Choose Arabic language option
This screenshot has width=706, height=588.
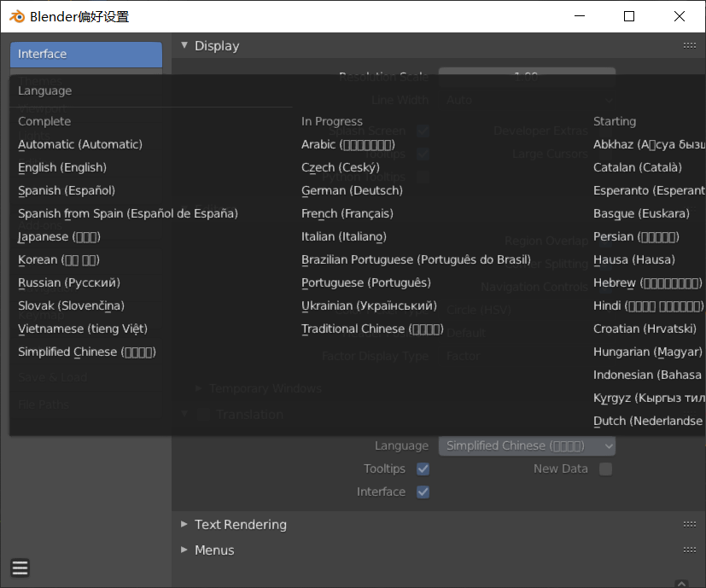point(348,144)
